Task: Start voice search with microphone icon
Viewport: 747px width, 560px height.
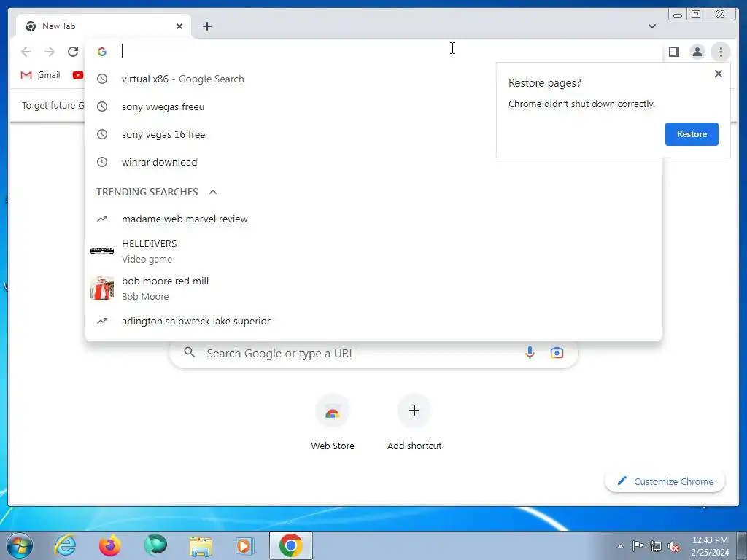Action: (x=530, y=353)
